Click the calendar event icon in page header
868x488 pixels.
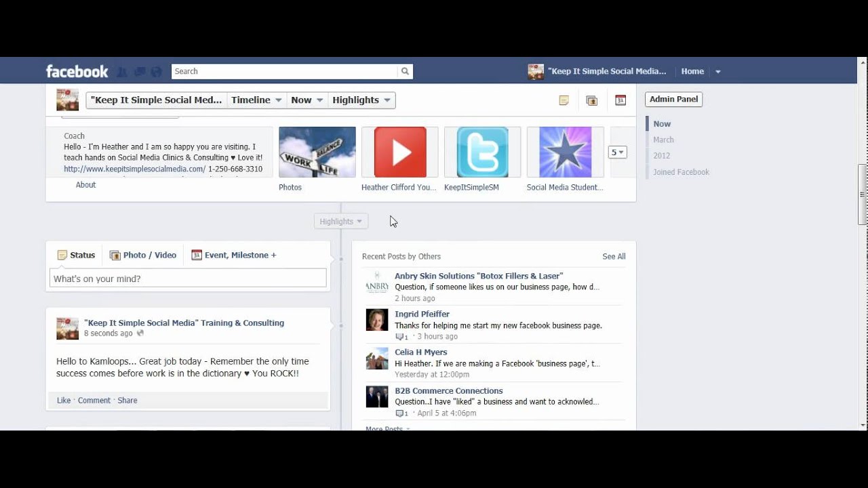tap(620, 100)
